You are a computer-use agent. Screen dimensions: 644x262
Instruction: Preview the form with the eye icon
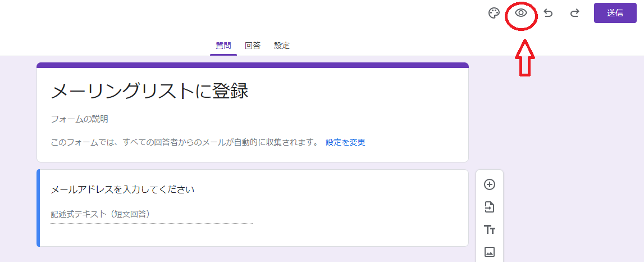pyautogui.click(x=521, y=13)
